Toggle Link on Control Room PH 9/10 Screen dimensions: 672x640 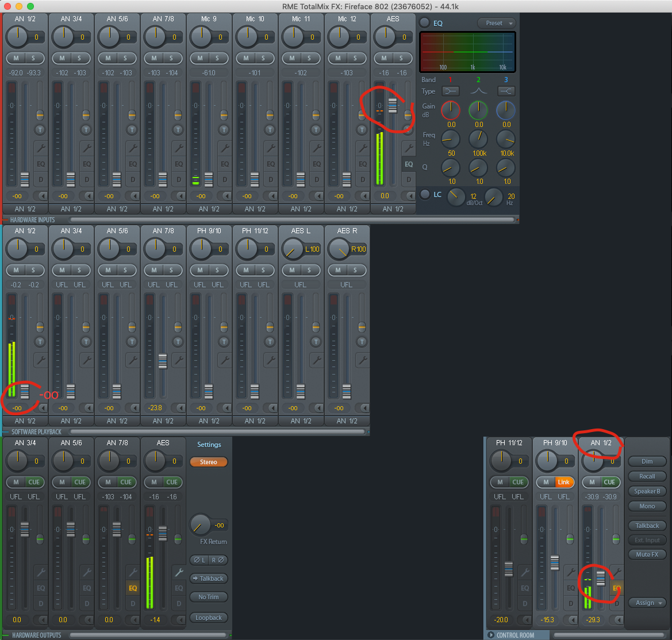[x=563, y=483]
